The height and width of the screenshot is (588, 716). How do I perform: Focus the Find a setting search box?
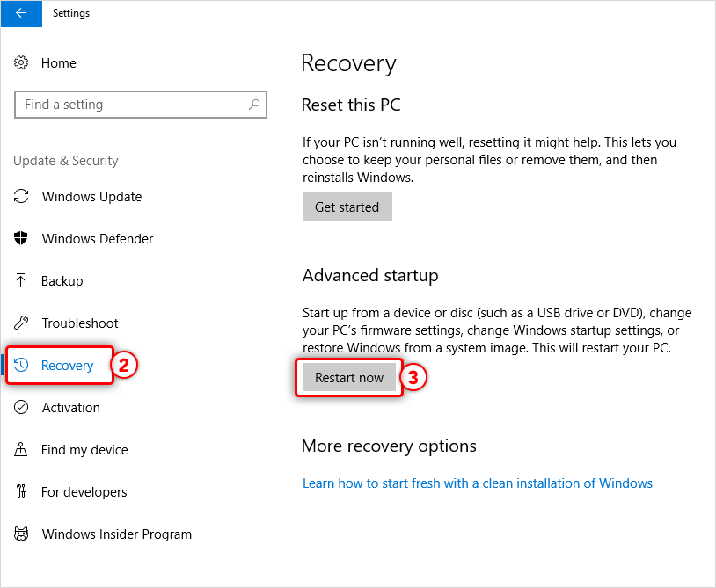coord(132,105)
